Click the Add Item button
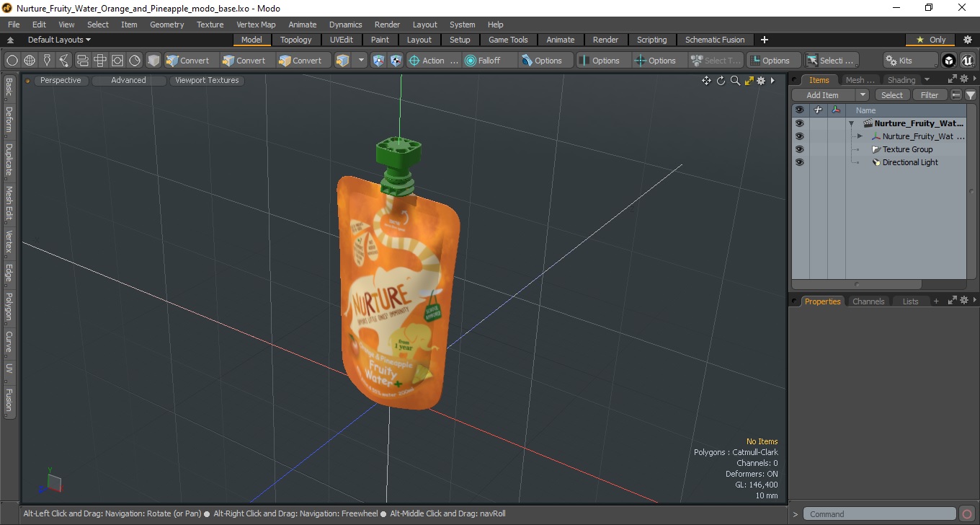This screenshot has height=525, width=980. coord(823,95)
